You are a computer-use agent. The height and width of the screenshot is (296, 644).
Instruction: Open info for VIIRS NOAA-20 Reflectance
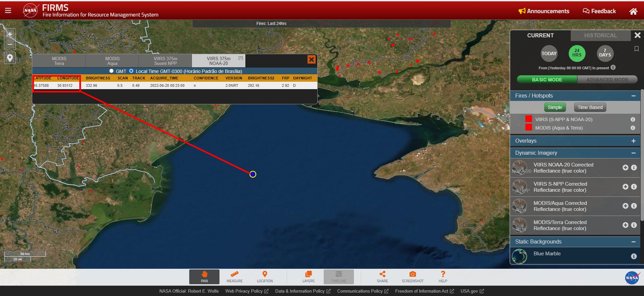point(634,168)
